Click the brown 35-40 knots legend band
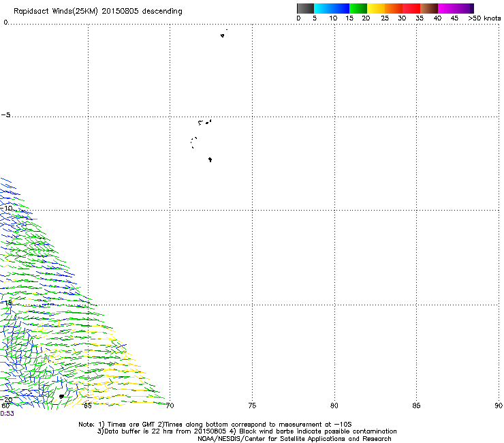This screenshot has width=504, height=443. [x=429, y=8]
